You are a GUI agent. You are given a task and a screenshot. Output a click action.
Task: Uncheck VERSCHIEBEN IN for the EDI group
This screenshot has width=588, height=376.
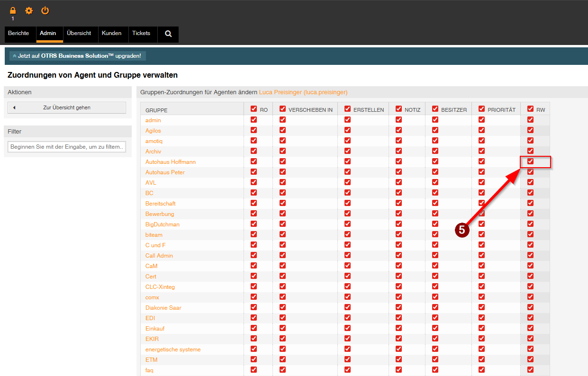(x=283, y=318)
